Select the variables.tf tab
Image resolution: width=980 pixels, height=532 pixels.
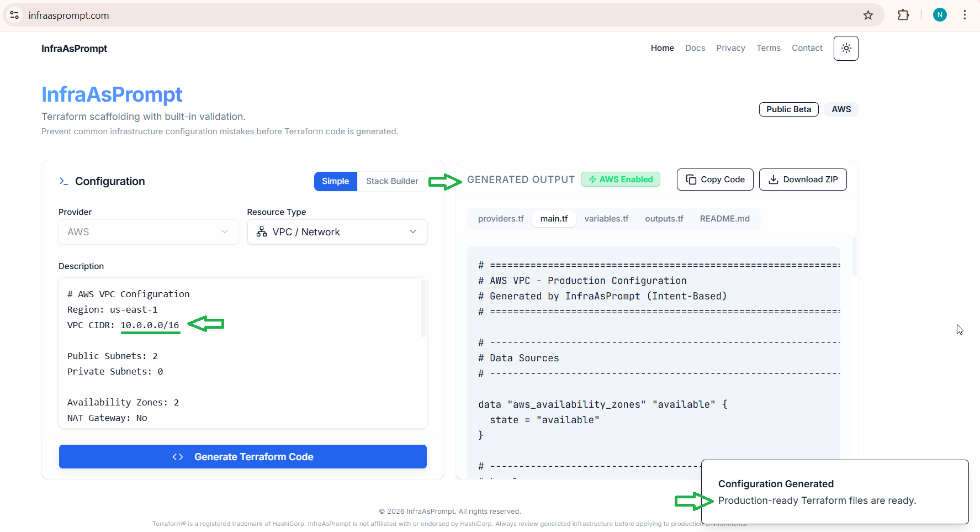pyautogui.click(x=606, y=219)
